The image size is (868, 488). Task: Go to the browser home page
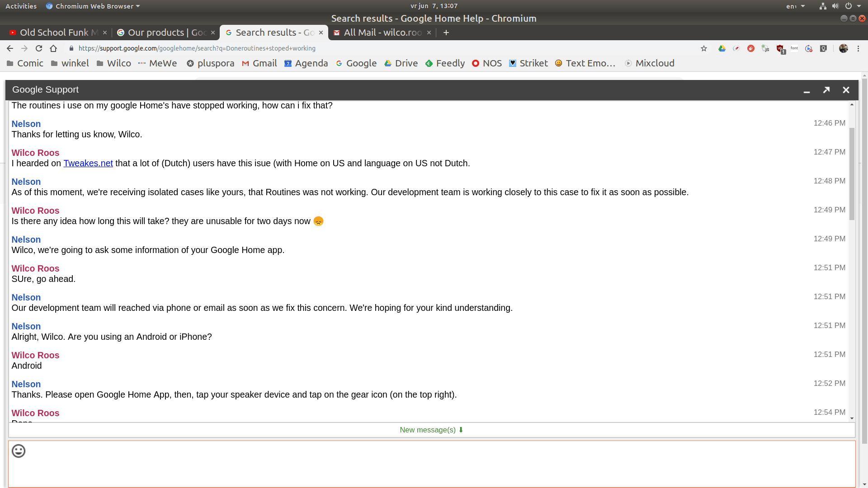click(53, 48)
